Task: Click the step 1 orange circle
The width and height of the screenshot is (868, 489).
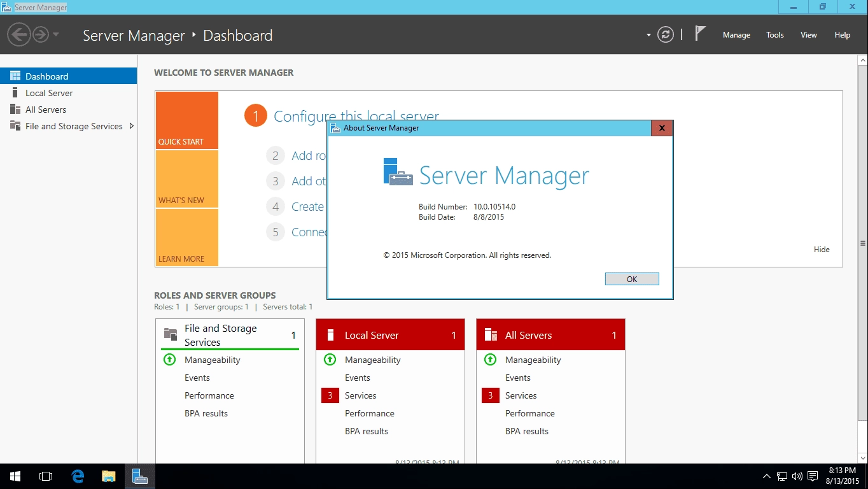Action: pyautogui.click(x=255, y=116)
